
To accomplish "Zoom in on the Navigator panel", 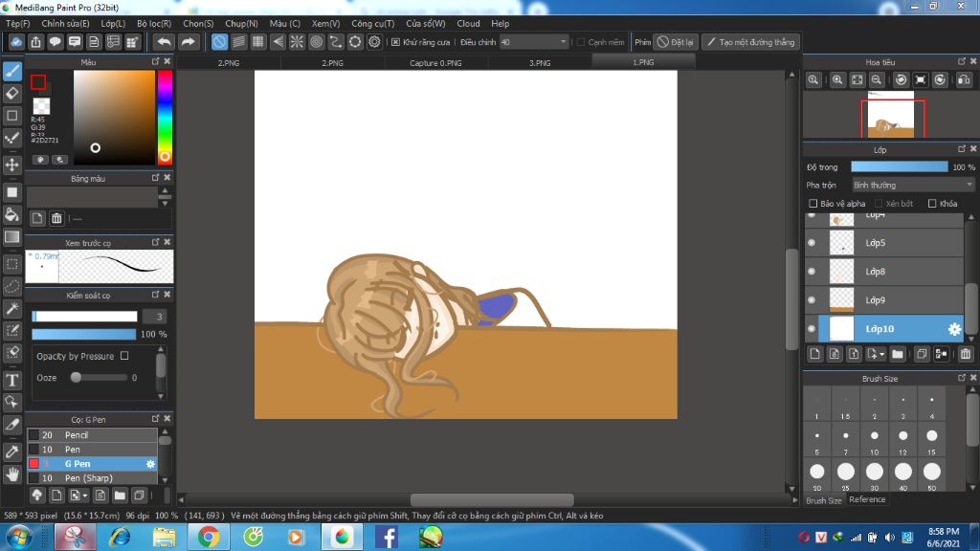I will (x=837, y=80).
